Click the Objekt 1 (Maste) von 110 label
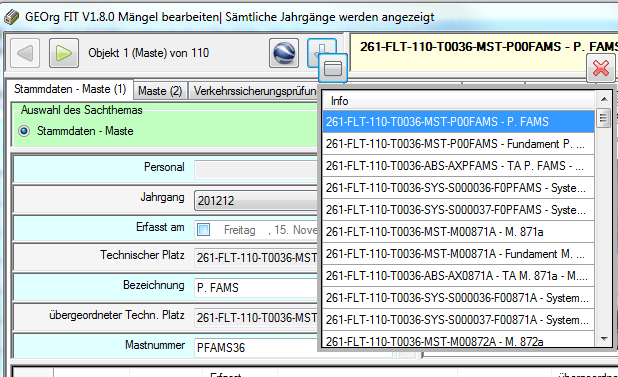Screen dimensions: 618x377 (x=149, y=53)
